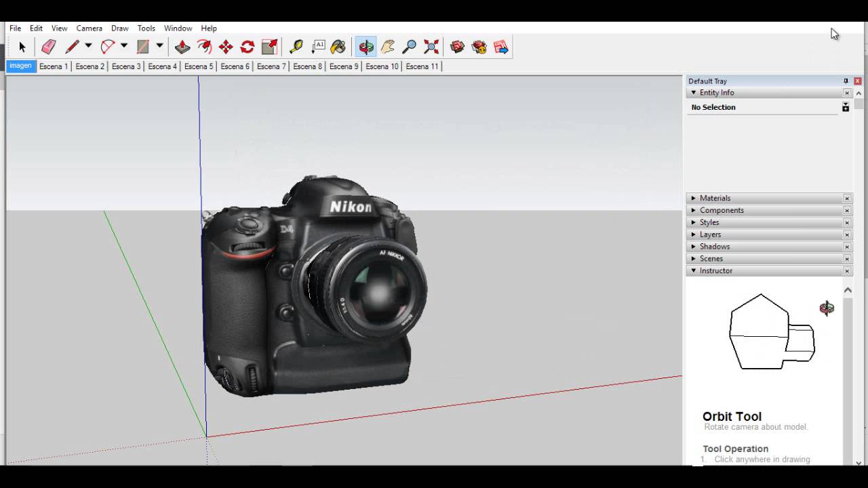
Task: Expand the Layers panel
Action: [693, 235]
